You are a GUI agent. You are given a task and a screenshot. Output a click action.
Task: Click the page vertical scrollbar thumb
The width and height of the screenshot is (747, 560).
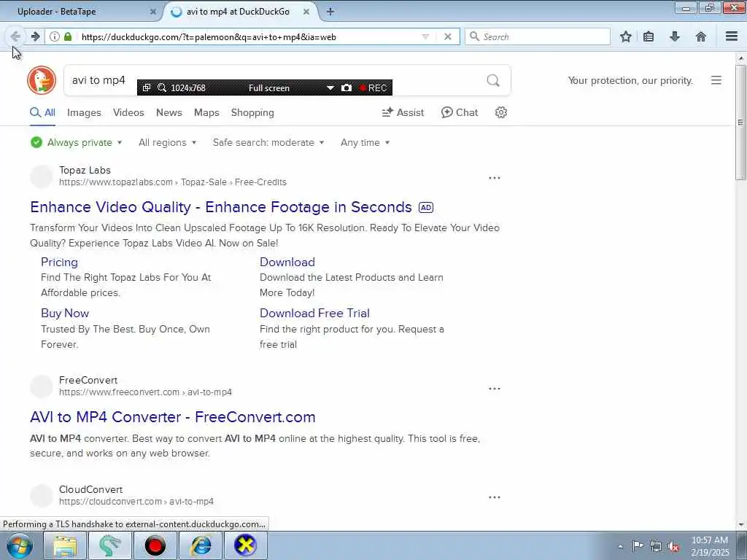click(x=740, y=122)
